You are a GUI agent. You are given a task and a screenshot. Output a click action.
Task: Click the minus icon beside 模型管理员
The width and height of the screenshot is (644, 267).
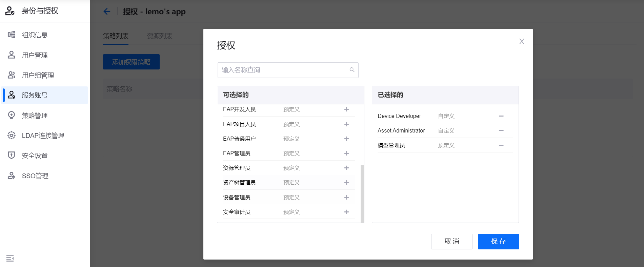pyautogui.click(x=501, y=145)
